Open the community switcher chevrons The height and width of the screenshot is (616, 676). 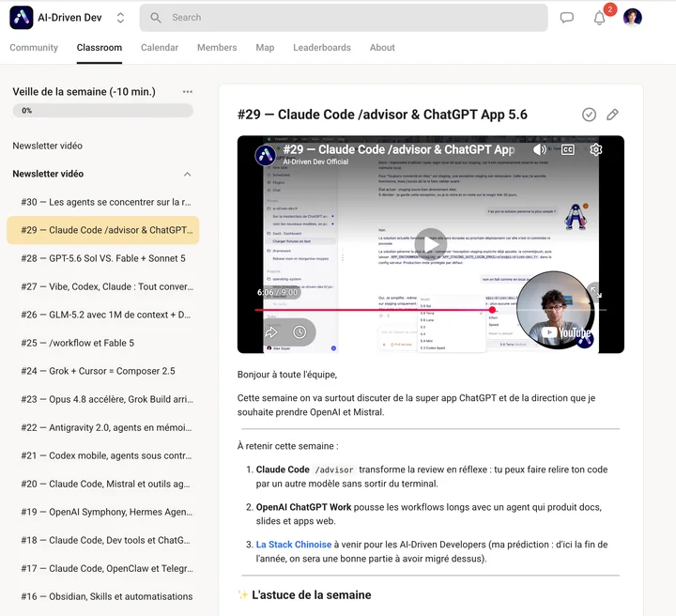tap(120, 18)
